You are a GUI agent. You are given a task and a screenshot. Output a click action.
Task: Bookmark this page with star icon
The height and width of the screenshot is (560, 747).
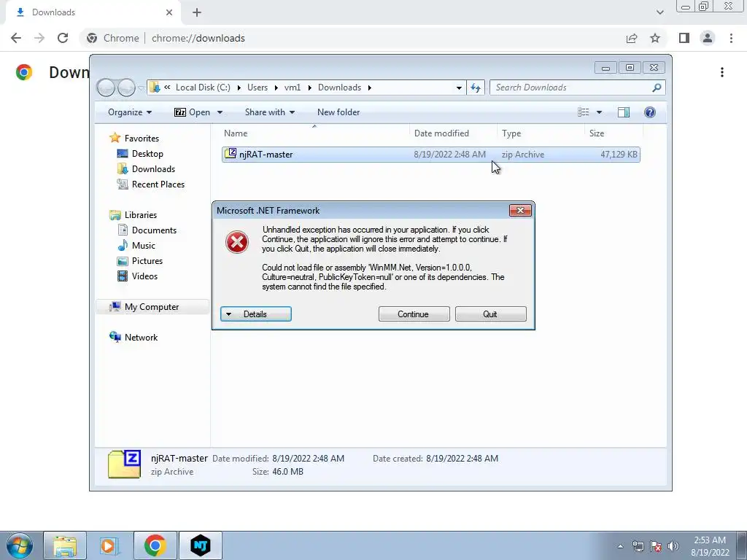pos(655,38)
